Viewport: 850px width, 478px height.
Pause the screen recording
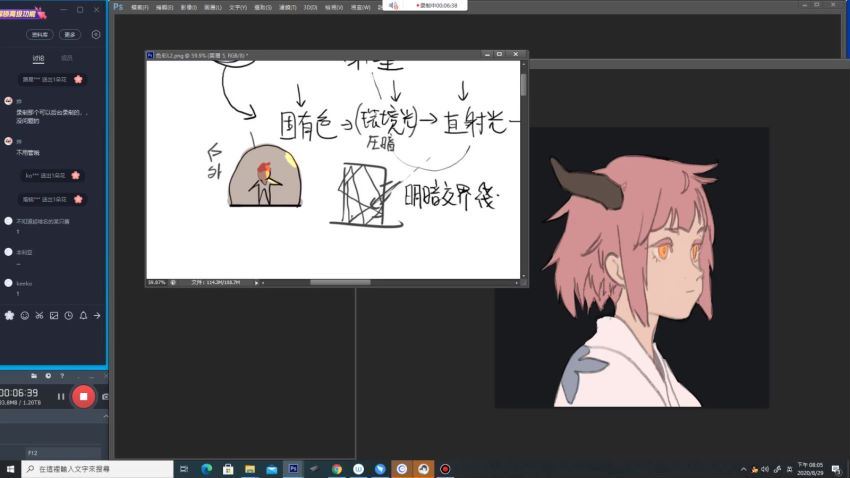click(x=60, y=396)
